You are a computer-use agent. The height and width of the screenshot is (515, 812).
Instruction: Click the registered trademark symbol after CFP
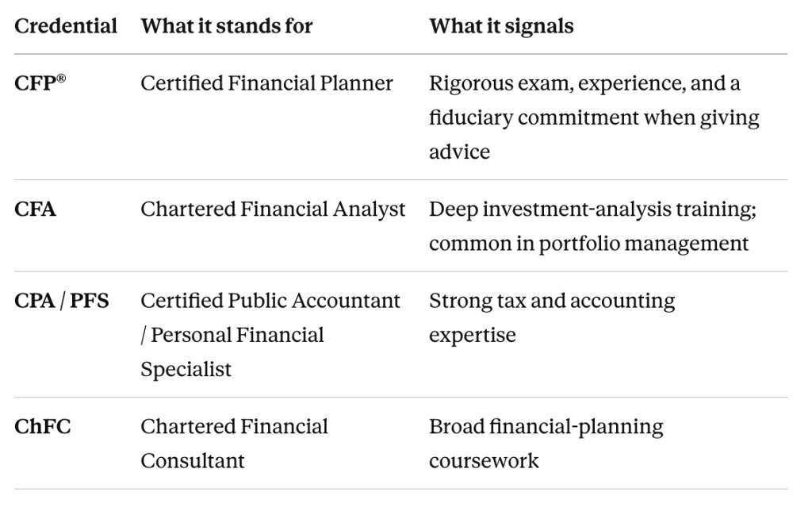61,79
